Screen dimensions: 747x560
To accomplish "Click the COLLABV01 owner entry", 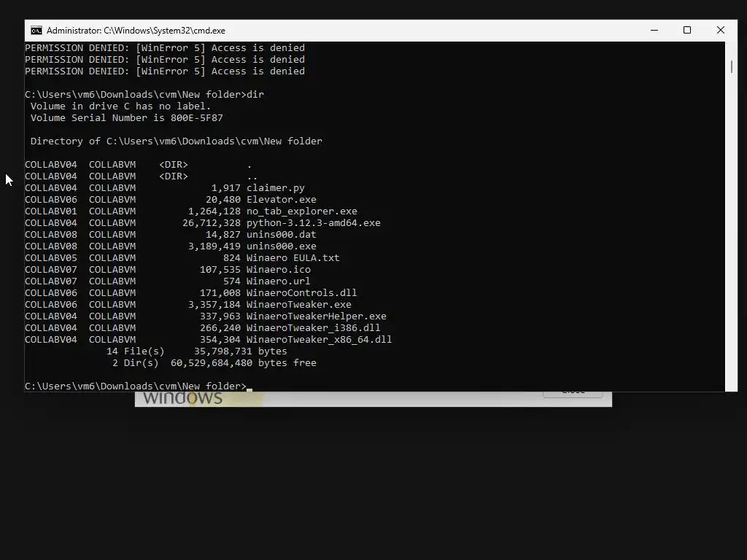I will coord(51,211).
